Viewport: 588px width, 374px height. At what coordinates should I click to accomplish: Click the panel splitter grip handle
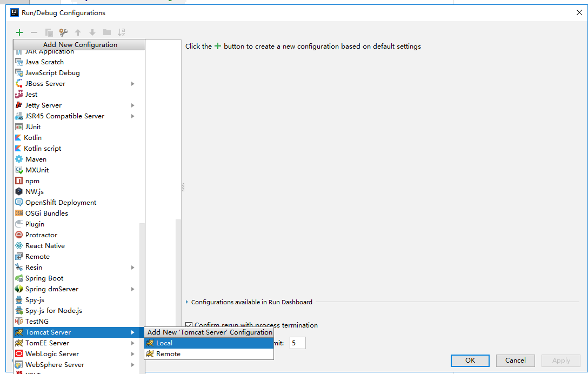pyautogui.click(x=183, y=187)
